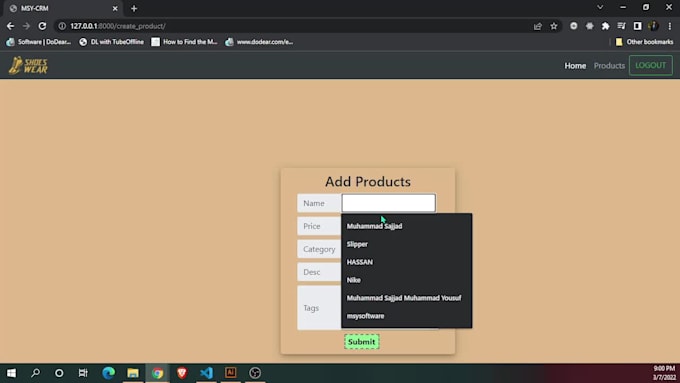Choose Muhammad Sajjad Muhammad Yousuf suggestion
Image resolution: width=680 pixels, height=383 pixels.
coord(406,298)
